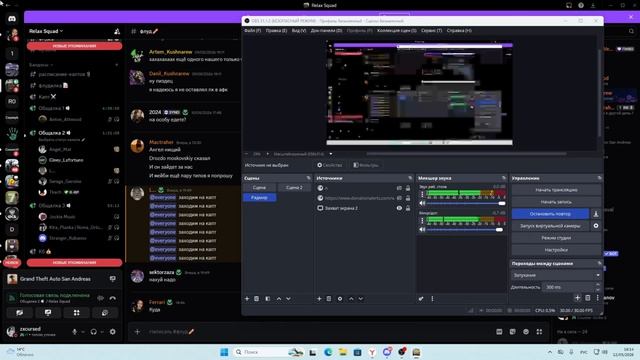This screenshot has width=640, height=360.
Task: Add a new scene in OBS
Action: 247,299
